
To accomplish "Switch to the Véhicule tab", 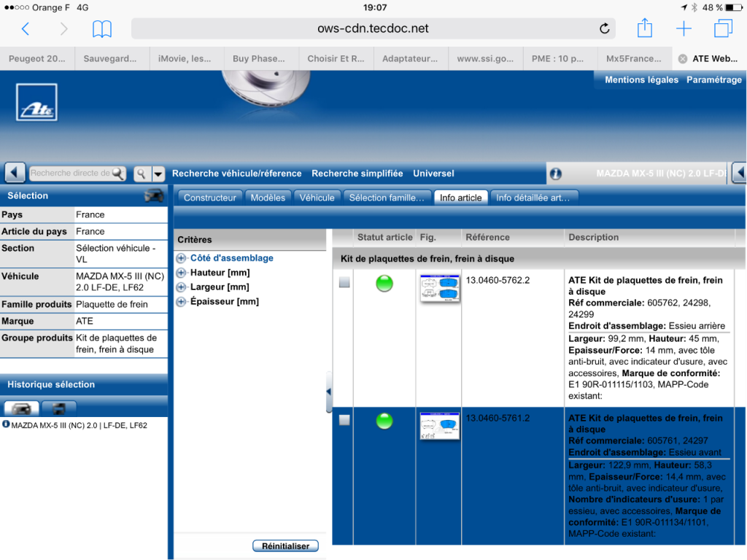I will [x=317, y=198].
